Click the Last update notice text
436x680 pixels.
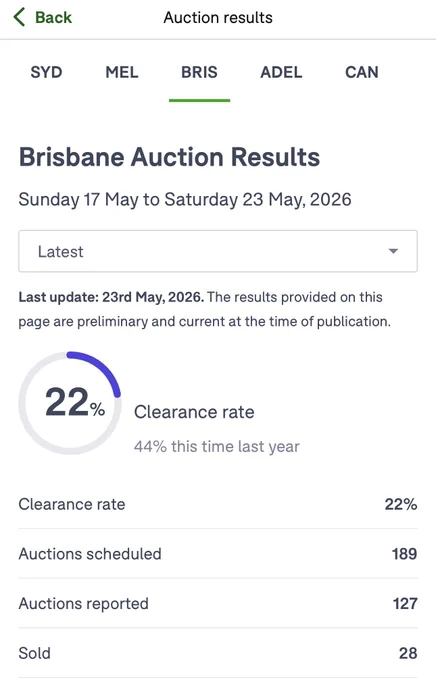204,309
